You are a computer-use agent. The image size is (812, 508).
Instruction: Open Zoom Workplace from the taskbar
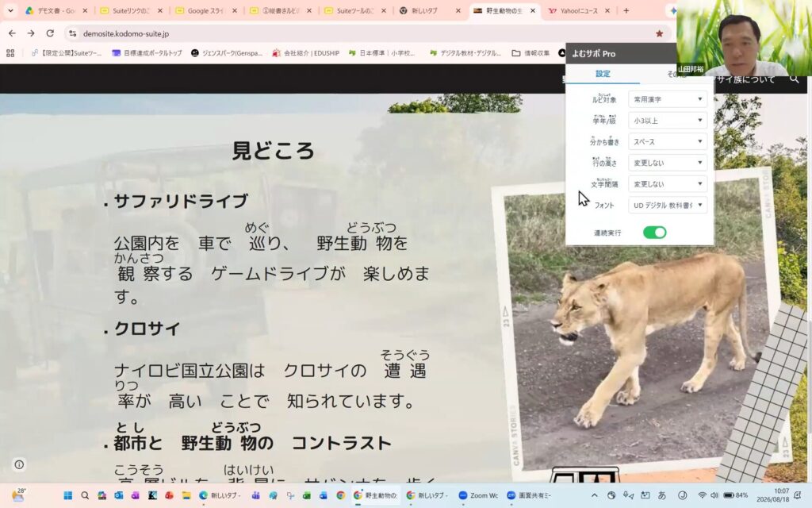pyautogui.click(x=478, y=495)
